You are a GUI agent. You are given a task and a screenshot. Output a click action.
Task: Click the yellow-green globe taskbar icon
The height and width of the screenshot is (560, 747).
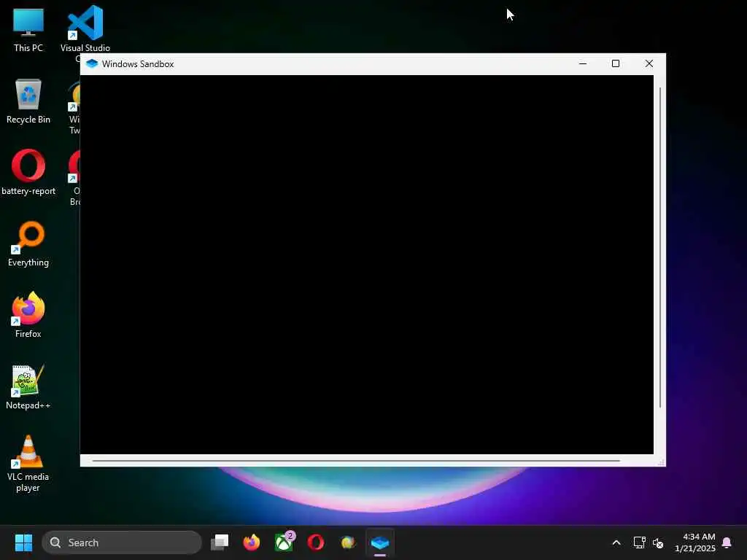pyautogui.click(x=348, y=542)
